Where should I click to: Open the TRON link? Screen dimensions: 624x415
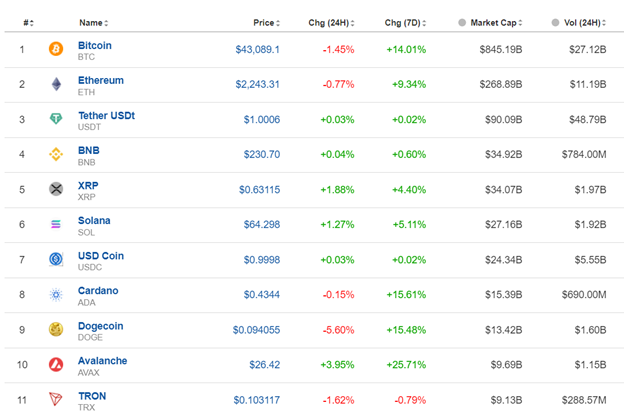[x=92, y=396]
